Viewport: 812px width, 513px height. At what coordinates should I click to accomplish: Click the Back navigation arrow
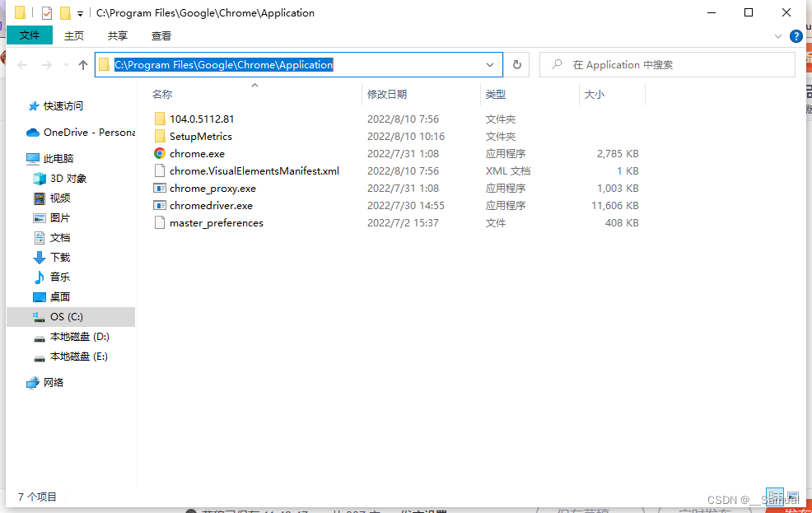(x=22, y=65)
